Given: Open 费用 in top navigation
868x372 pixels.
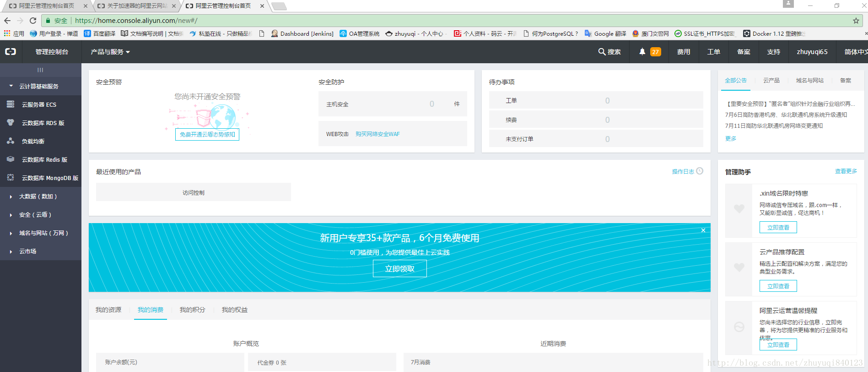Looking at the screenshot, I should (x=684, y=52).
